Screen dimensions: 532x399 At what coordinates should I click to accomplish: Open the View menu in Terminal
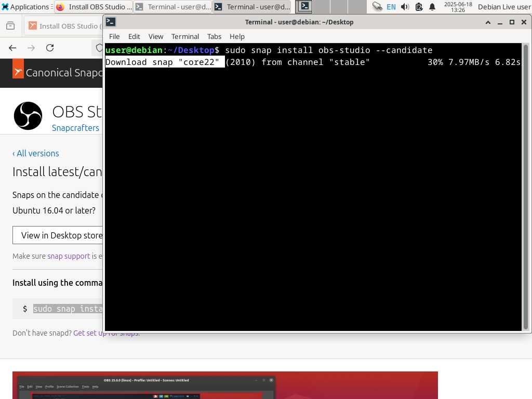pyautogui.click(x=156, y=37)
